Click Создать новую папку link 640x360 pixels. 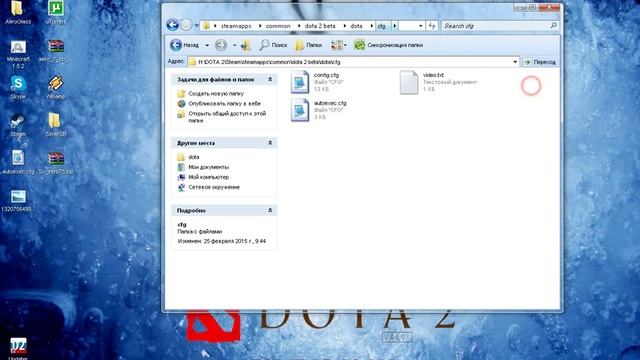pyautogui.click(x=216, y=93)
